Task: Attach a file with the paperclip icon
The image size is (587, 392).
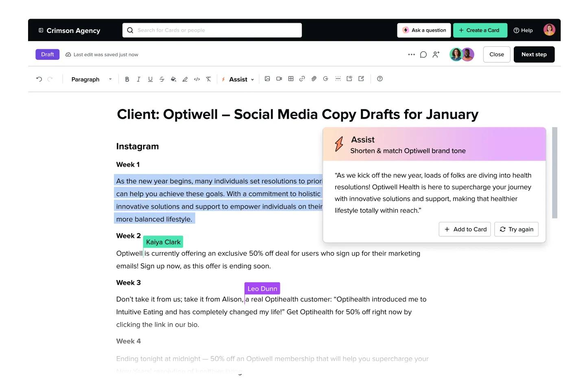Action: pos(314,78)
